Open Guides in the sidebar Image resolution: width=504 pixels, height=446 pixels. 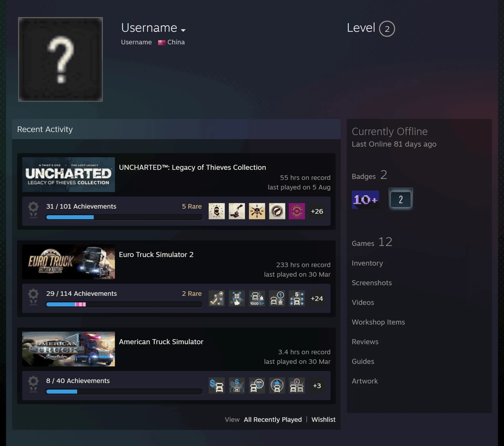coord(363,361)
